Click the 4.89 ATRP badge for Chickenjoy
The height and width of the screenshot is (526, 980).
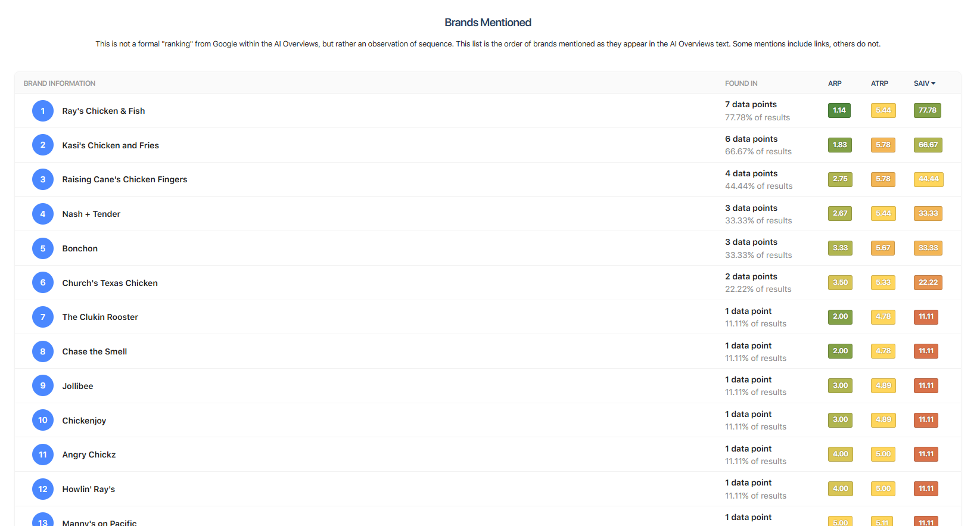tap(883, 420)
